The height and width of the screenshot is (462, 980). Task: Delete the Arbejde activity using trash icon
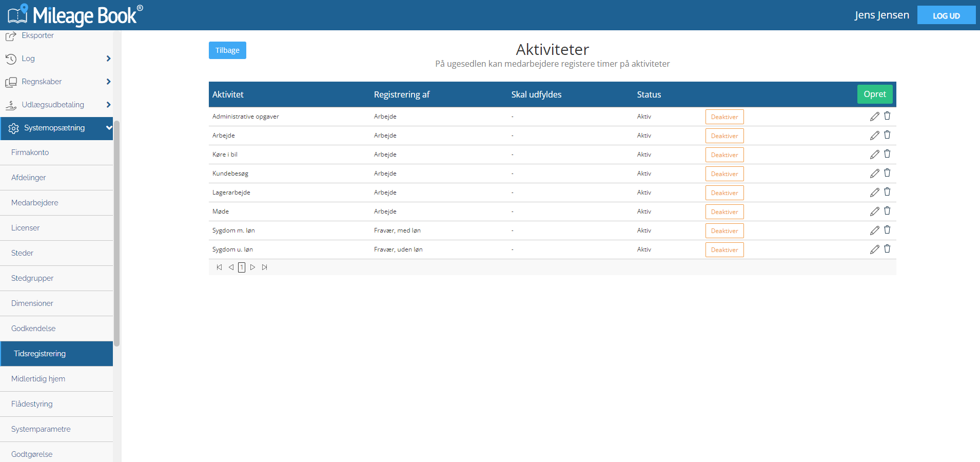pos(887,135)
